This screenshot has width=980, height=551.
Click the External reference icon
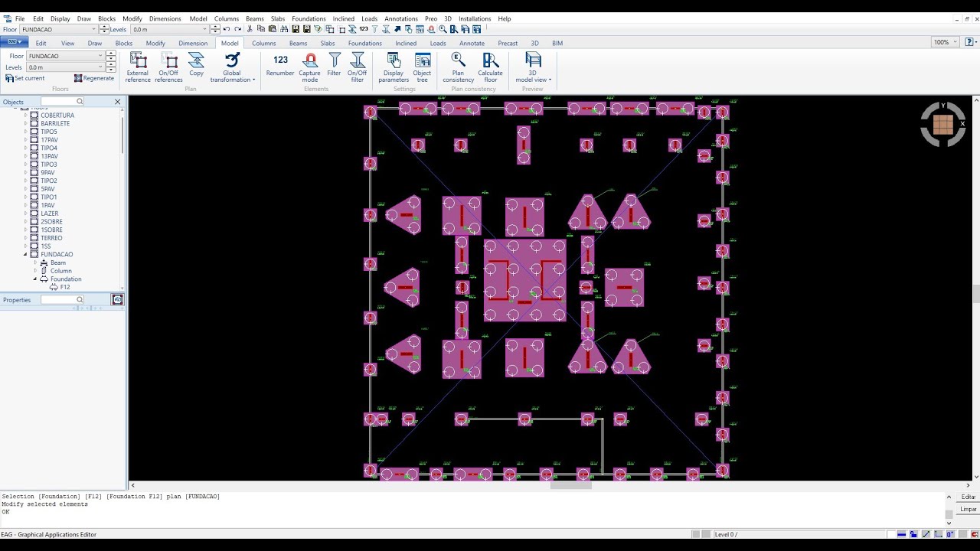(x=138, y=67)
